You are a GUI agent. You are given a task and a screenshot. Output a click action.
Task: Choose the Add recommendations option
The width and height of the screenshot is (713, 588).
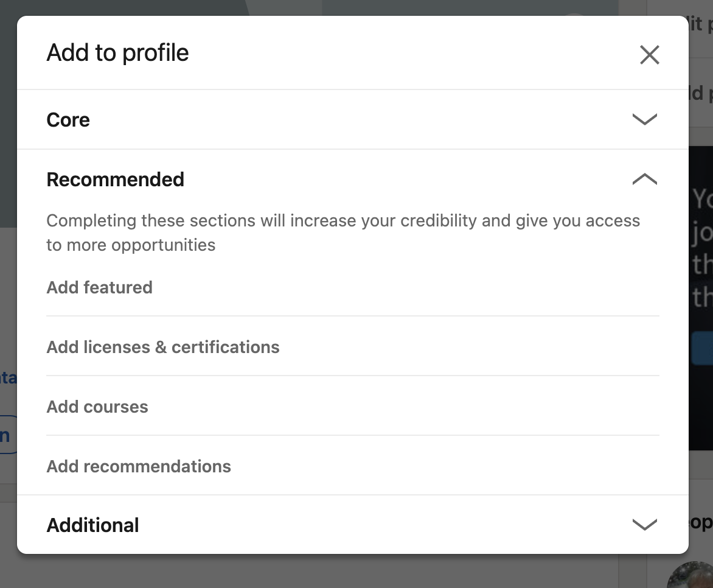139,466
